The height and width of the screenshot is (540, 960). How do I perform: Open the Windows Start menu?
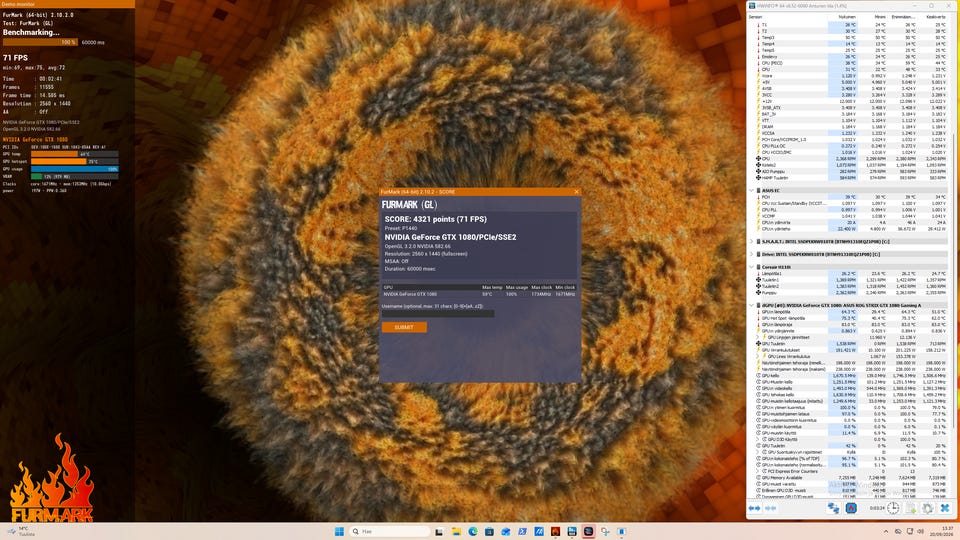coord(339,531)
